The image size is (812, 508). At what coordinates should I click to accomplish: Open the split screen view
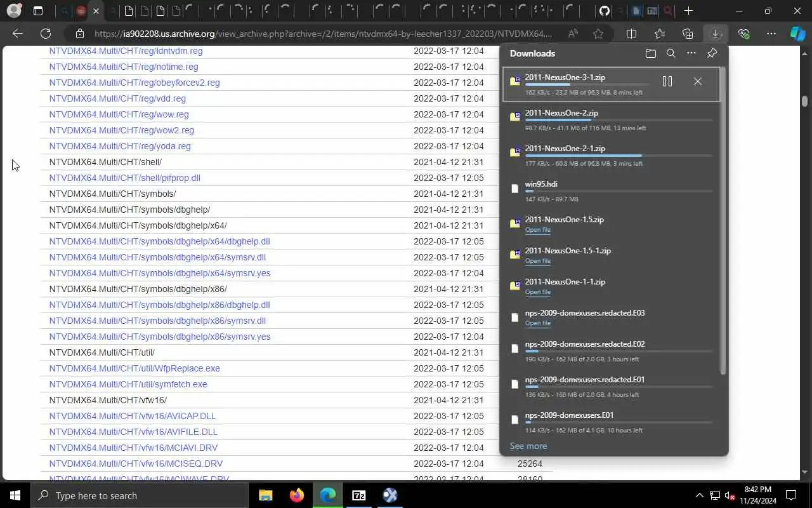(x=632, y=34)
